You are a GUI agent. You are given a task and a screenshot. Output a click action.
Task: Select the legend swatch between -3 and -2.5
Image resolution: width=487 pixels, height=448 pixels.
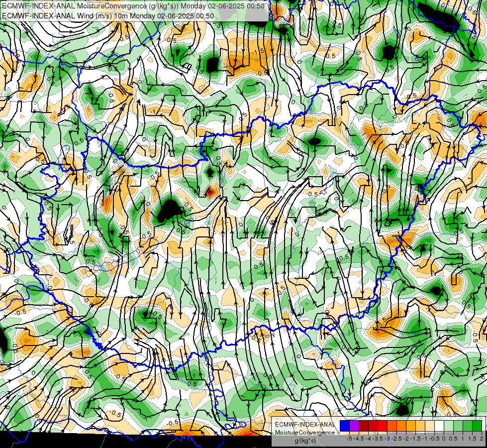(x=392, y=426)
